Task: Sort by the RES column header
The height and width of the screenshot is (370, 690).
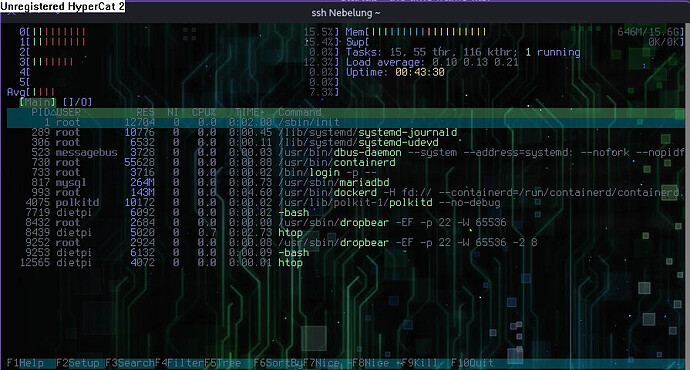Action: 145,112
